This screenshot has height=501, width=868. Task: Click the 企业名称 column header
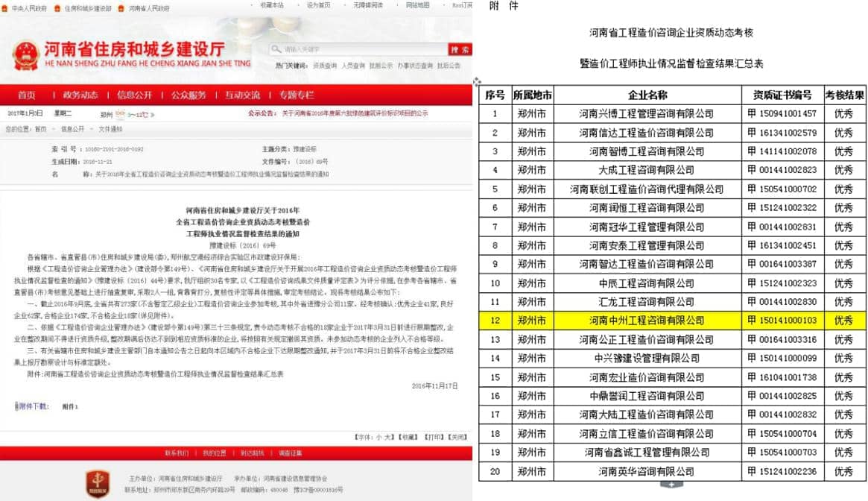click(647, 95)
